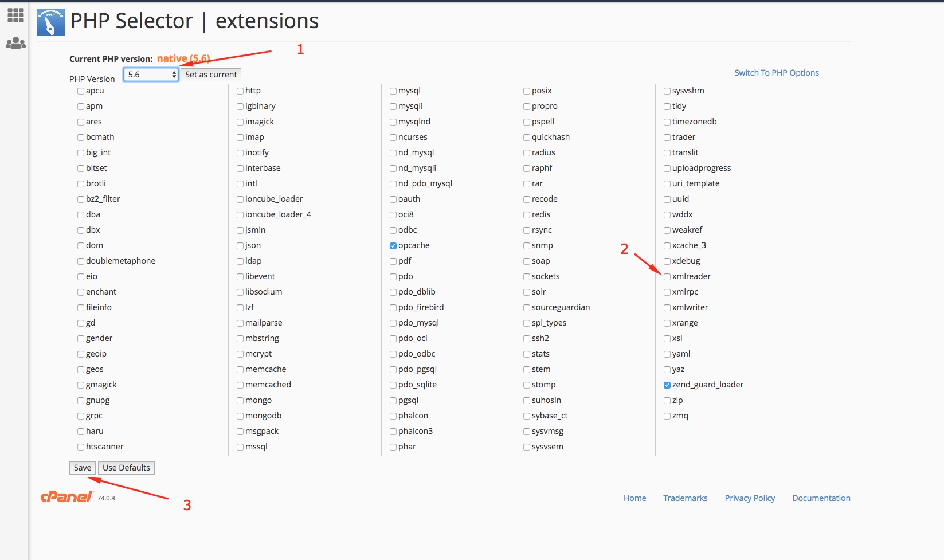Click the PHP Selector logo icon
944x560 pixels.
(x=51, y=22)
